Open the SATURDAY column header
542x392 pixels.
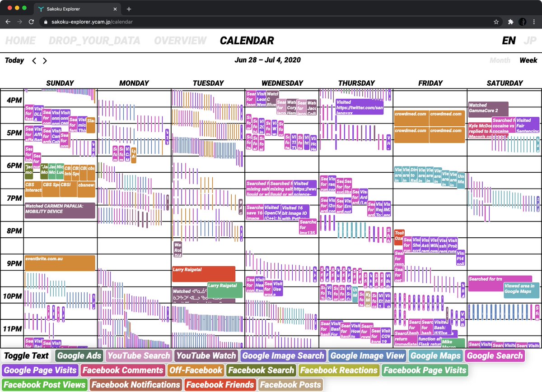tap(505, 83)
